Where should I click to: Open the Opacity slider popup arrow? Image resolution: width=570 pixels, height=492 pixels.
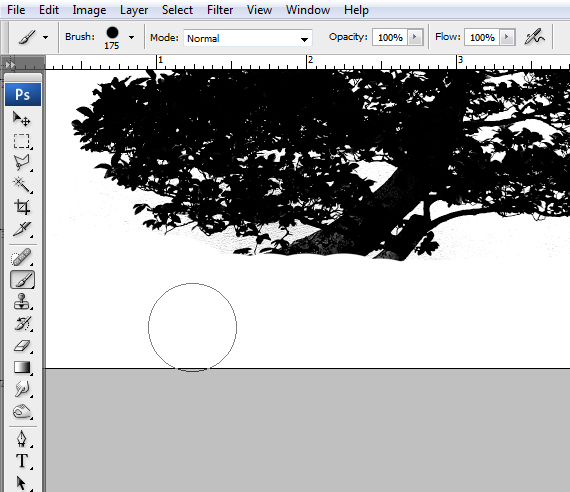pos(415,37)
